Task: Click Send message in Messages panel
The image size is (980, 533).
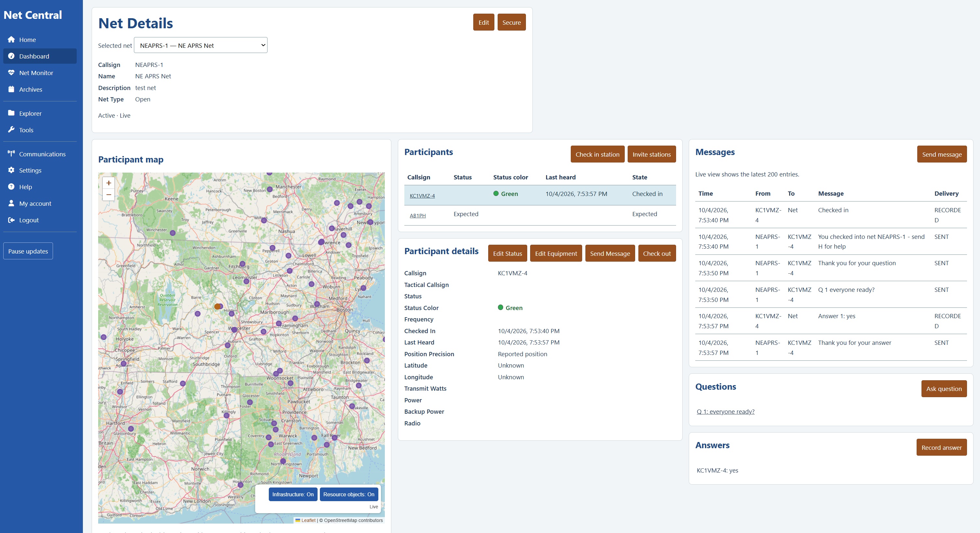Action: point(942,154)
